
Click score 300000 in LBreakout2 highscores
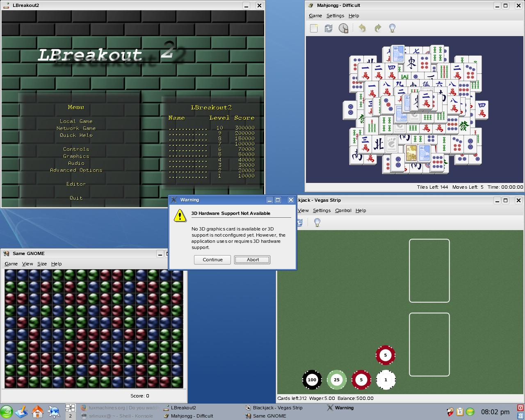[245, 128]
